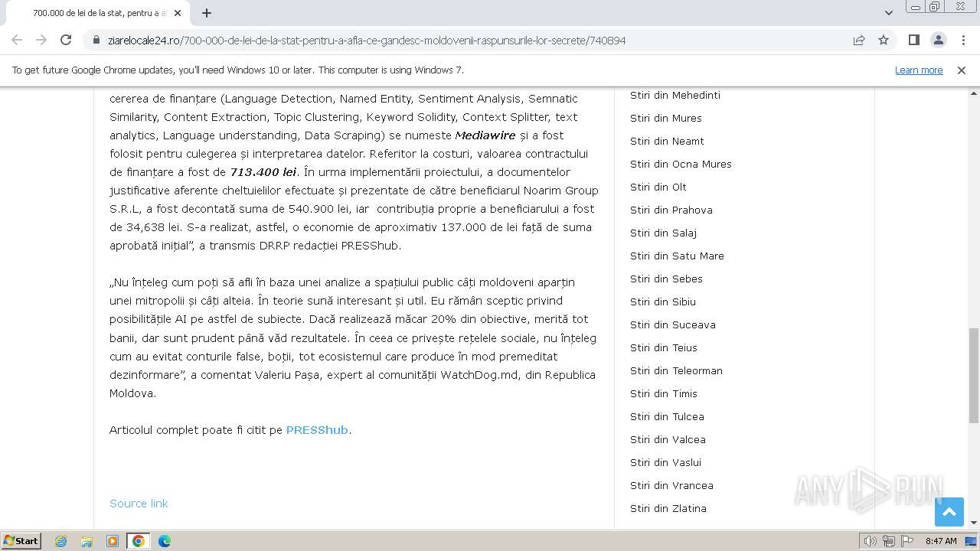Click the page vertical scrollbar thumb
Viewport: 980px width, 551px height.
point(973,375)
